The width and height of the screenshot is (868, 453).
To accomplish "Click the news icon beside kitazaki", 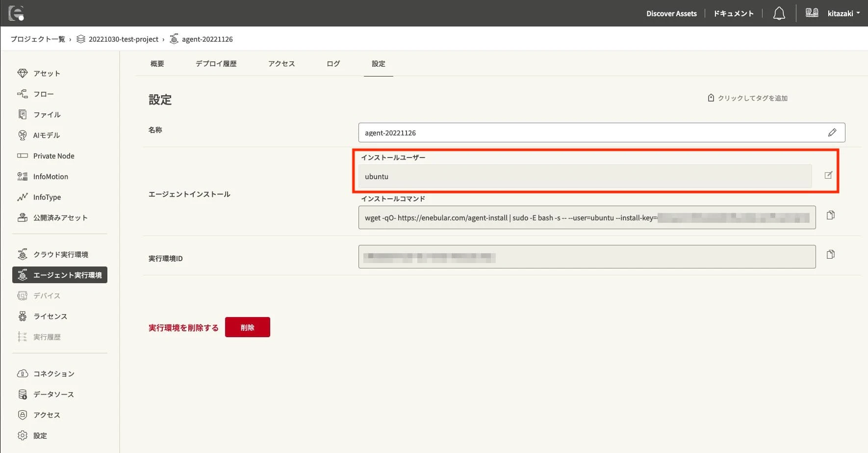I will pyautogui.click(x=812, y=13).
